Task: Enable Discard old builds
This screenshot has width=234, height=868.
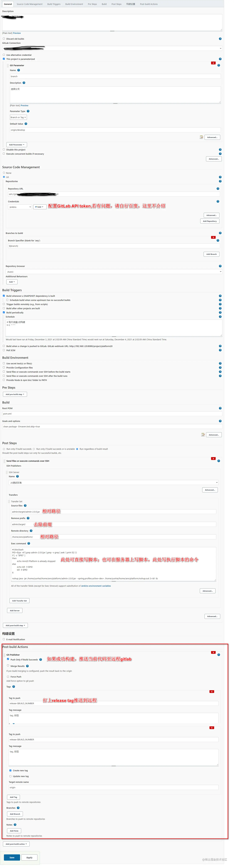Action: pos(4,39)
